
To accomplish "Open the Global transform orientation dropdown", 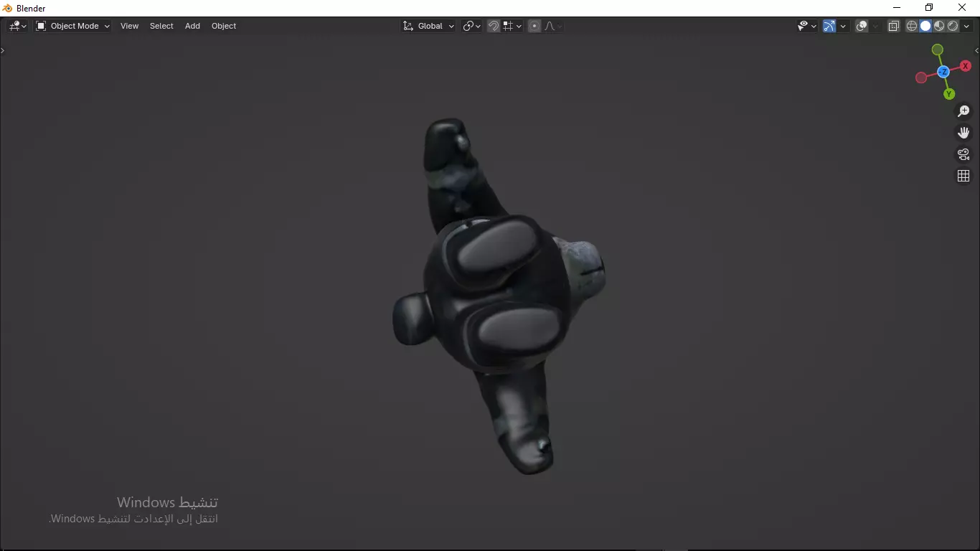I will click(428, 26).
